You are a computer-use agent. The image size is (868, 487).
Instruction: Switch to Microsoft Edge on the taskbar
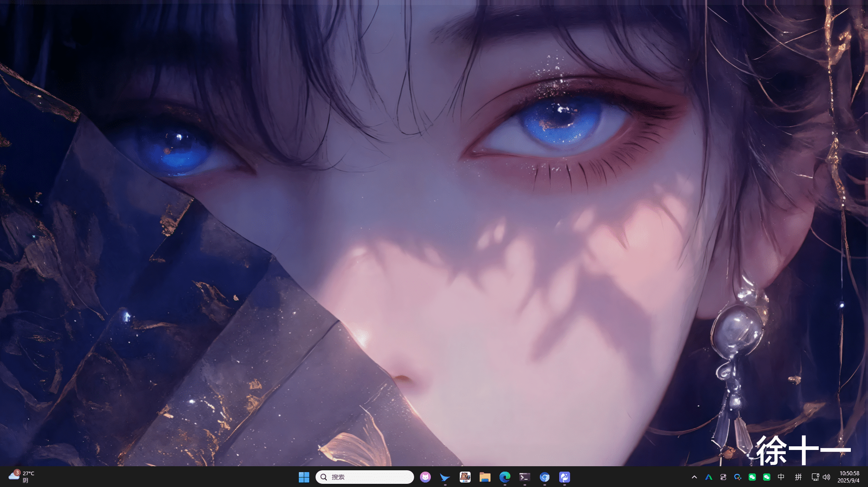point(505,477)
